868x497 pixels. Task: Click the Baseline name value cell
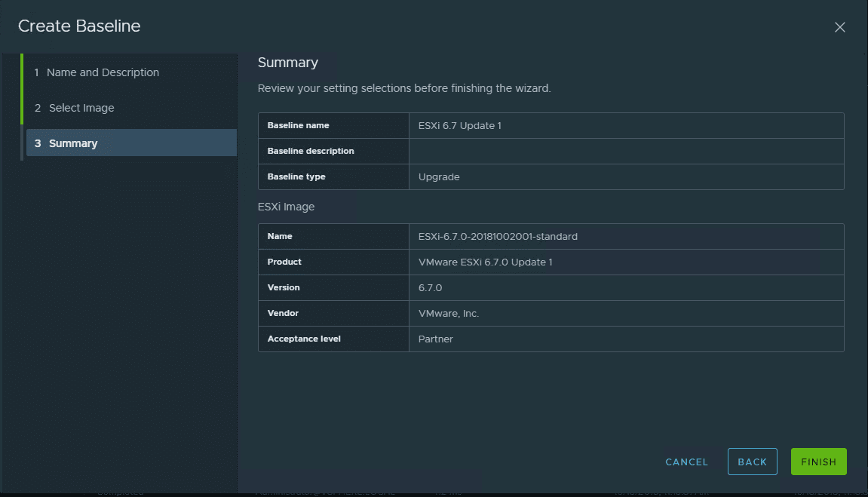click(460, 126)
